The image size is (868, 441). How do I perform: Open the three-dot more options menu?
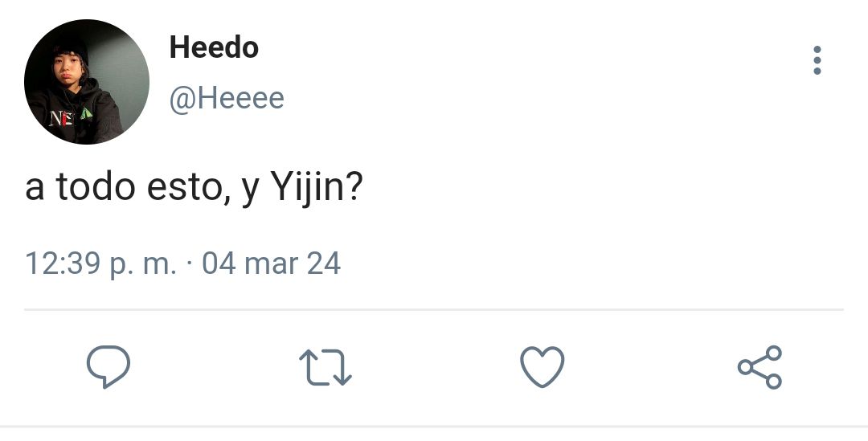click(817, 60)
